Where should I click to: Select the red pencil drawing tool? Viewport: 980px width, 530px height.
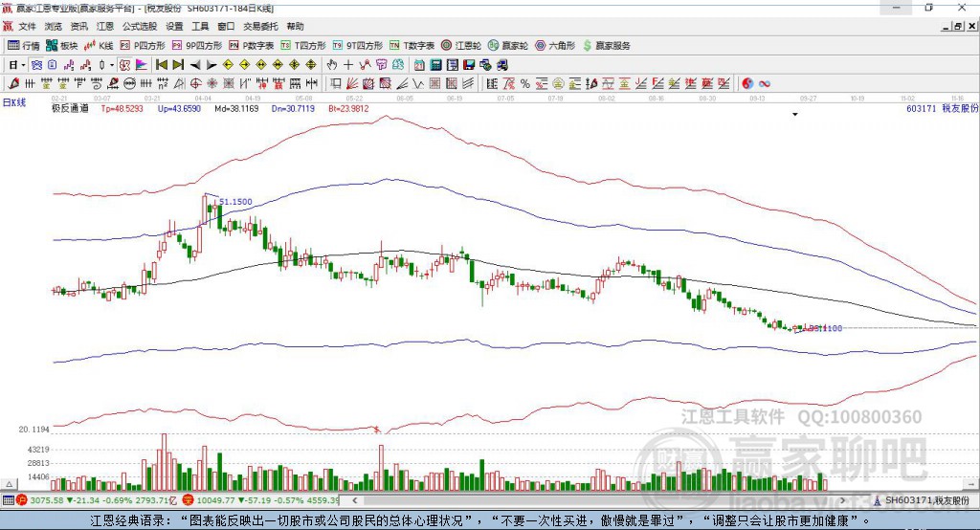pos(13,83)
